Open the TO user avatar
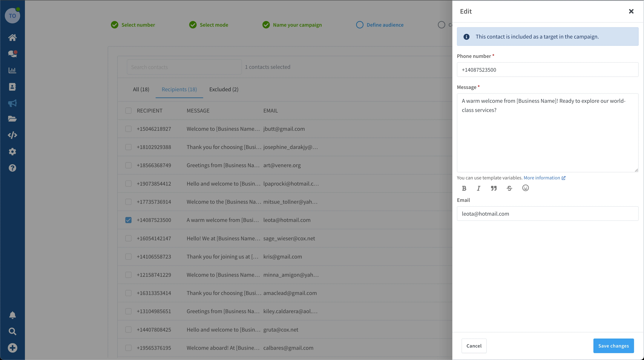The height and width of the screenshot is (360, 644). click(12, 16)
